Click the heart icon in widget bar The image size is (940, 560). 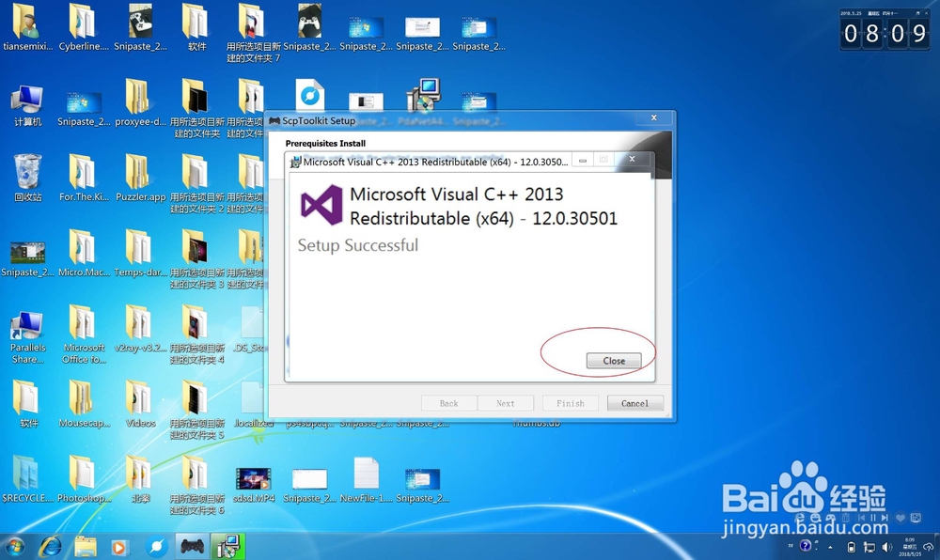(901, 518)
